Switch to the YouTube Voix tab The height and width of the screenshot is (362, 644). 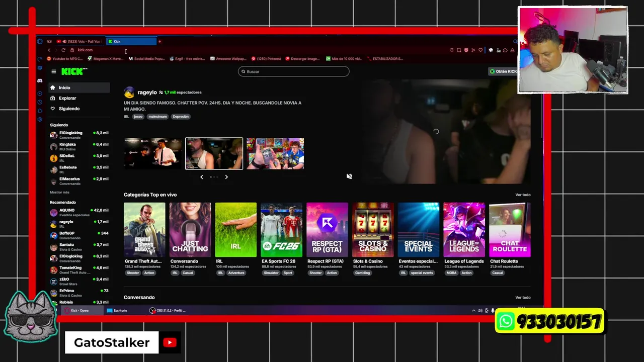point(79,41)
